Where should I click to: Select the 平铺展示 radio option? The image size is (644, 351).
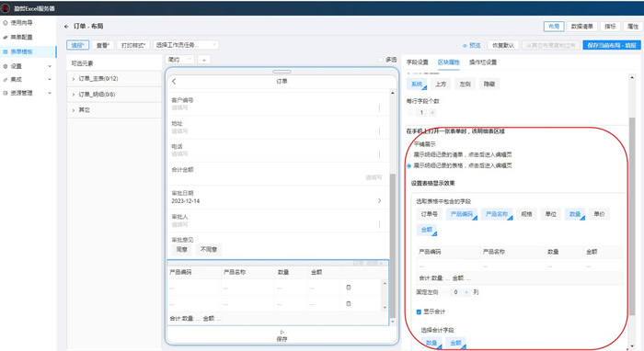(x=408, y=144)
